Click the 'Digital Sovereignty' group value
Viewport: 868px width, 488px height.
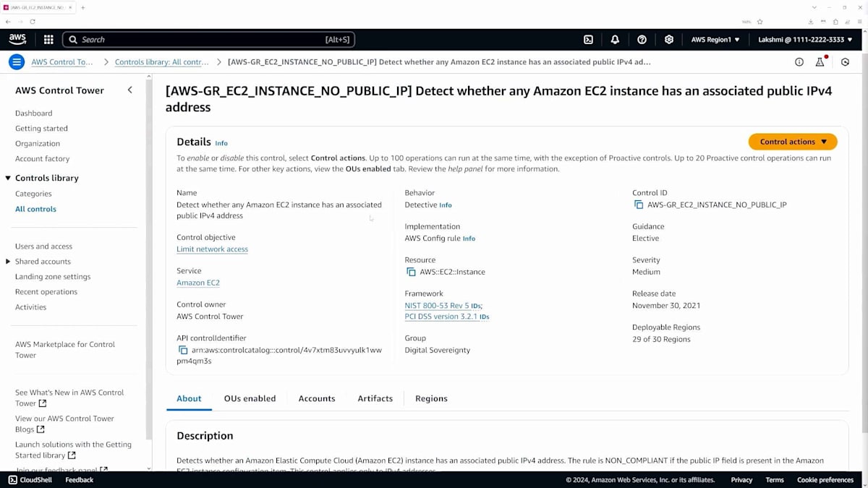438,350
